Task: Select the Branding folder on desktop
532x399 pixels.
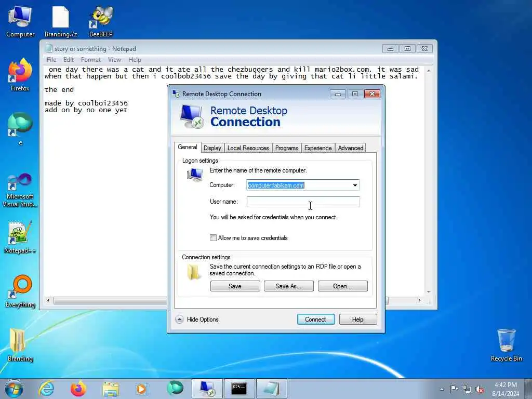Action: point(20,345)
